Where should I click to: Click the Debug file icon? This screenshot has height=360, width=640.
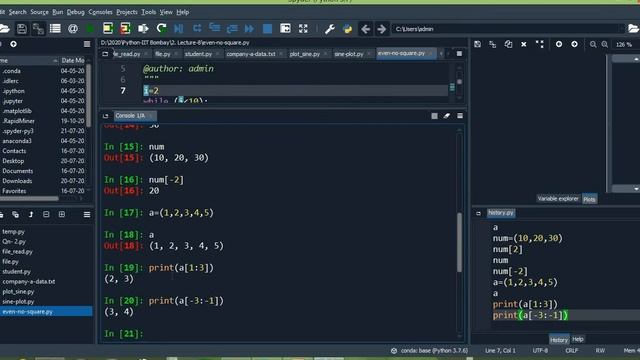pyautogui.click(x=179, y=29)
